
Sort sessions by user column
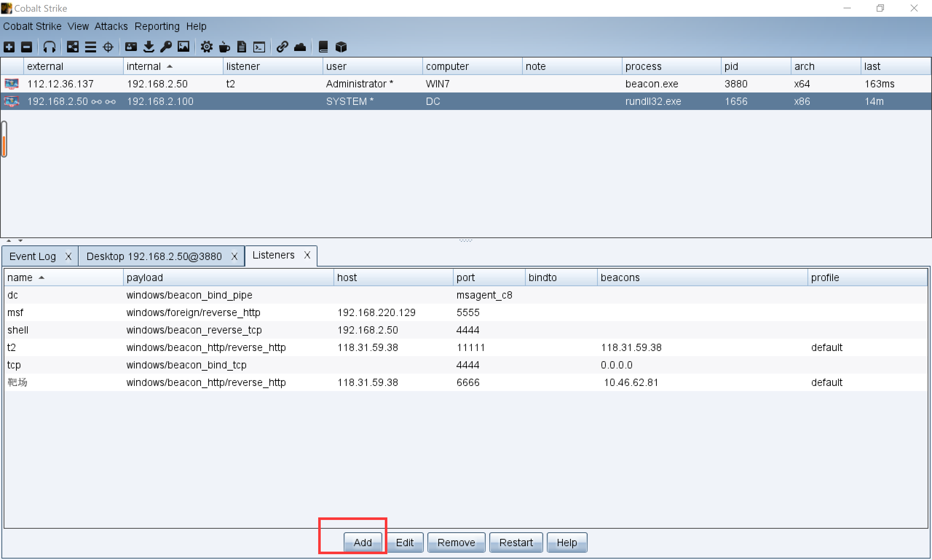point(373,66)
